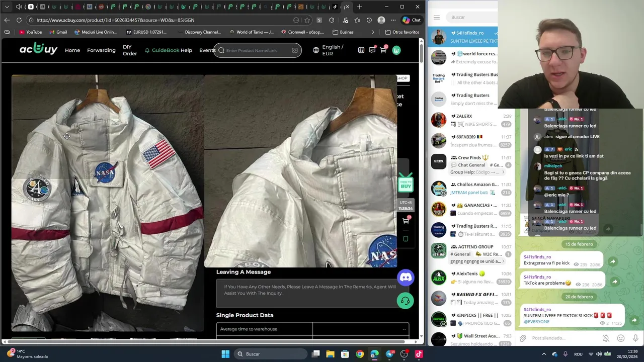Open the customer support headset button
This screenshot has width=644, height=362.
(406, 301)
